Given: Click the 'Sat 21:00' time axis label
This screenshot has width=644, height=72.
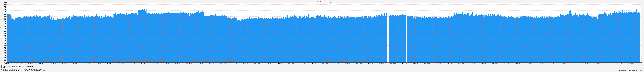Looking at the screenshot, I should 65,63.
